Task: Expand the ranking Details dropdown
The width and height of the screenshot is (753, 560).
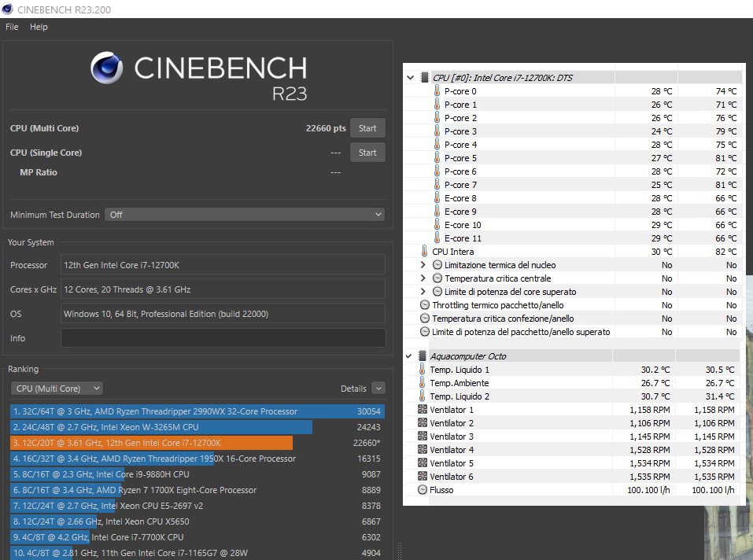Action: 378,389
